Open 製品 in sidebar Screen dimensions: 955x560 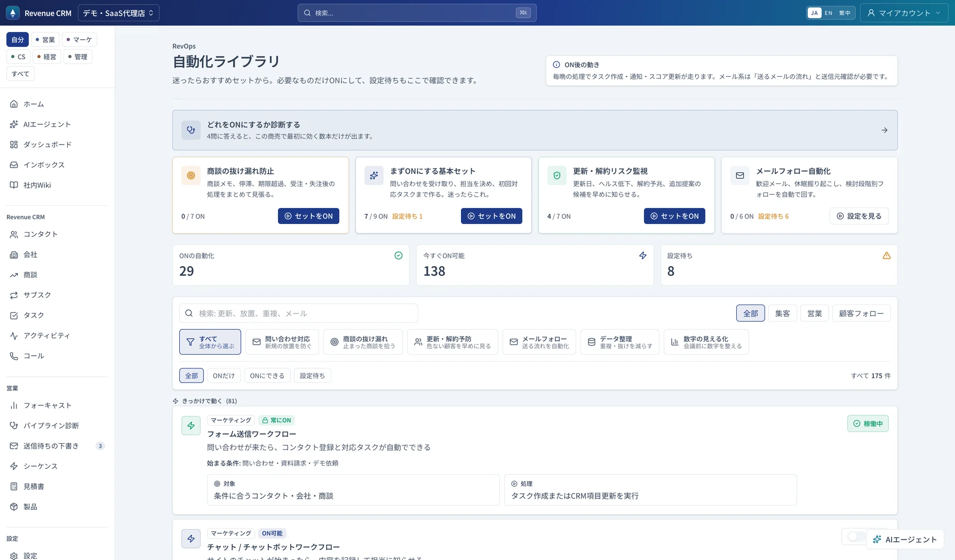(57, 507)
